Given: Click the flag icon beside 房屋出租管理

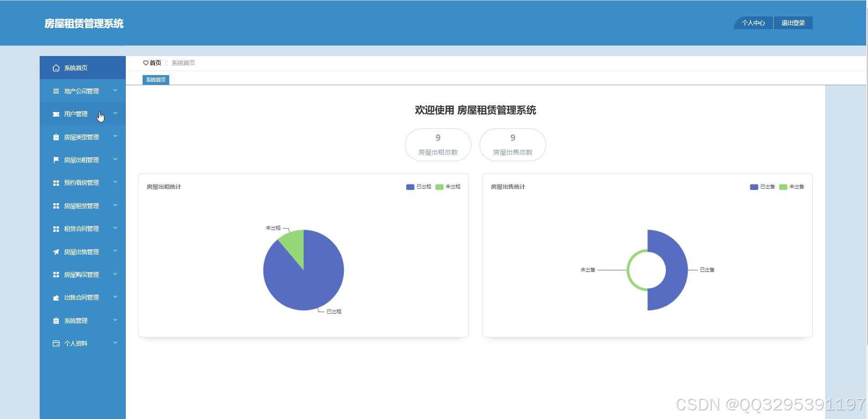Looking at the screenshot, I should click(x=56, y=160).
